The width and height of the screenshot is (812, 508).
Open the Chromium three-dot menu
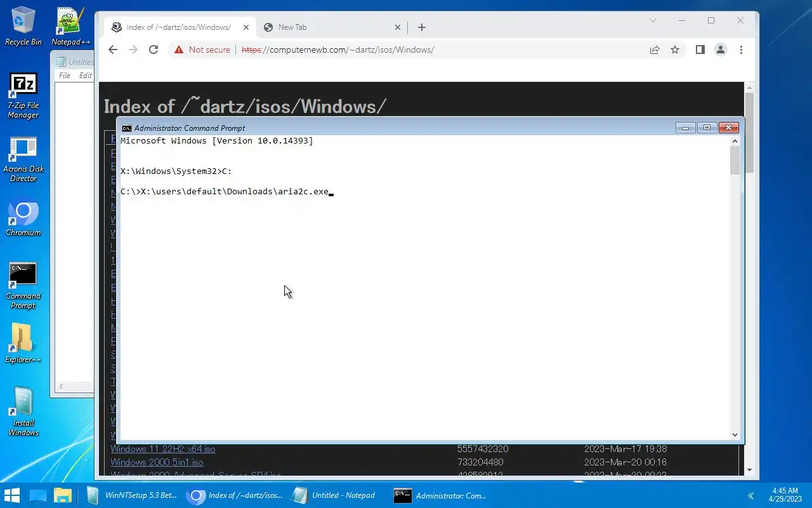(741, 50)
